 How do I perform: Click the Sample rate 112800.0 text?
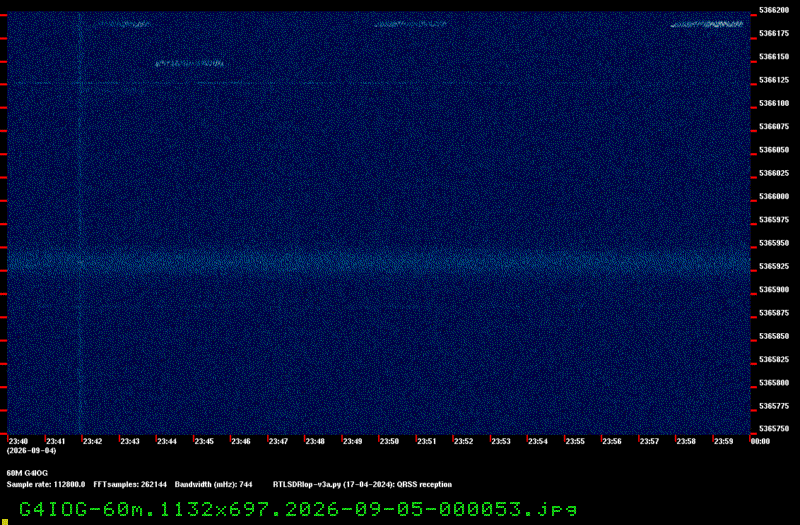46,485
